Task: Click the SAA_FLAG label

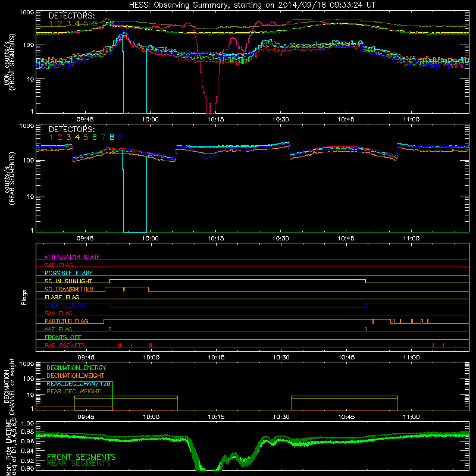Action: click(x=58, y=313)
